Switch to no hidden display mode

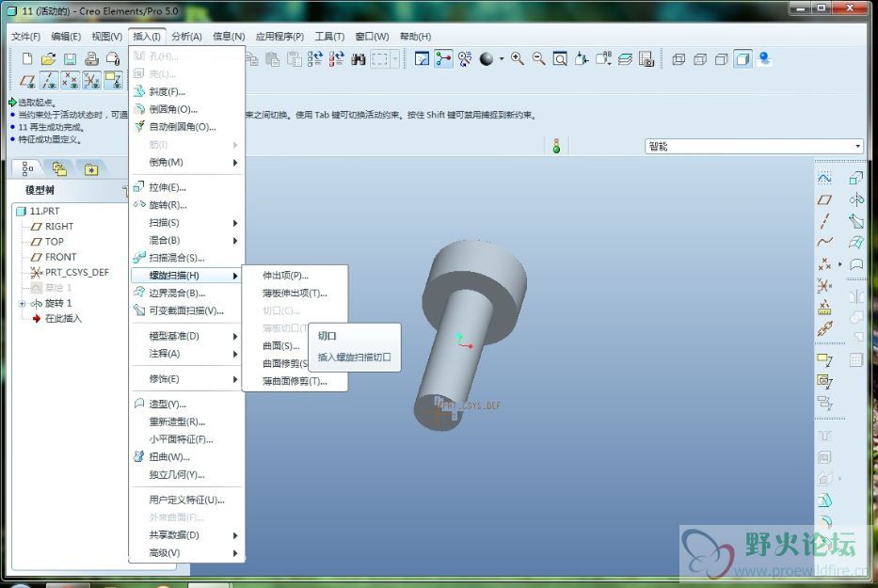pyautogui.click(x=721, y=58)
